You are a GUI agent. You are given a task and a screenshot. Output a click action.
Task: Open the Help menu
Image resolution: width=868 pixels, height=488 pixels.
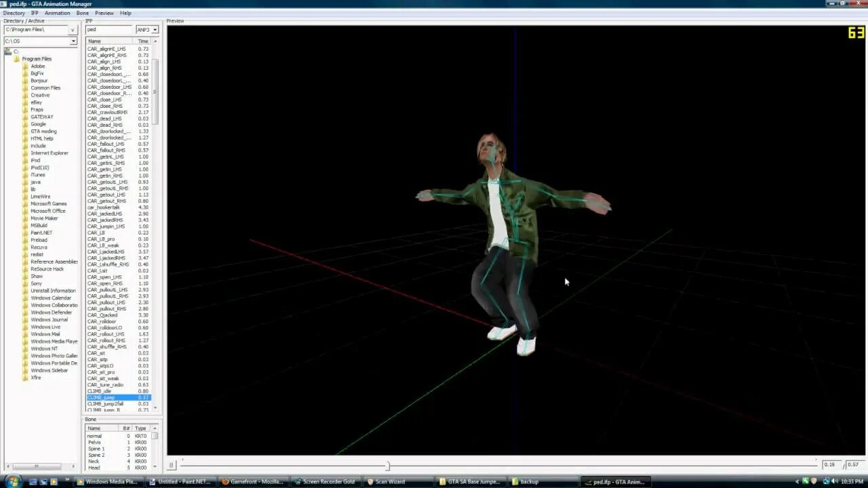click(x=125, y=13)
